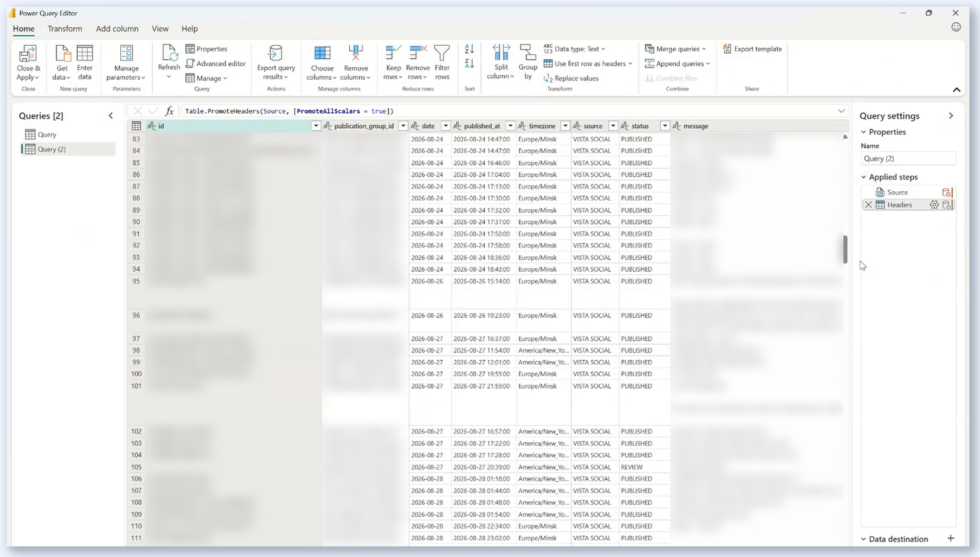980x557 pixels.
Task: Click the Merge queries button
Action: [675, 49]
